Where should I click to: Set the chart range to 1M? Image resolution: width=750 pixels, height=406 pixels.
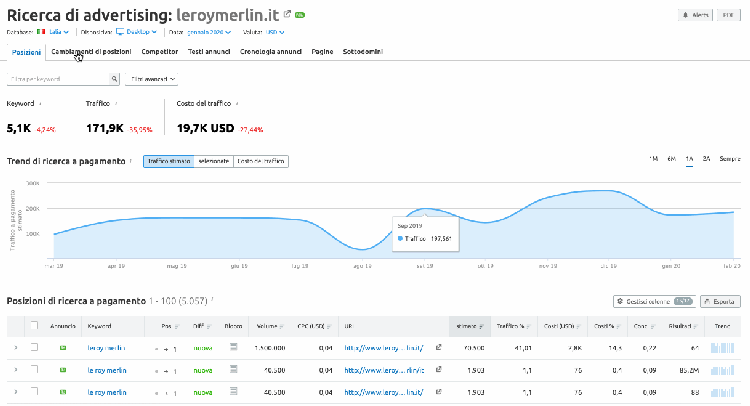coord(653,159)
